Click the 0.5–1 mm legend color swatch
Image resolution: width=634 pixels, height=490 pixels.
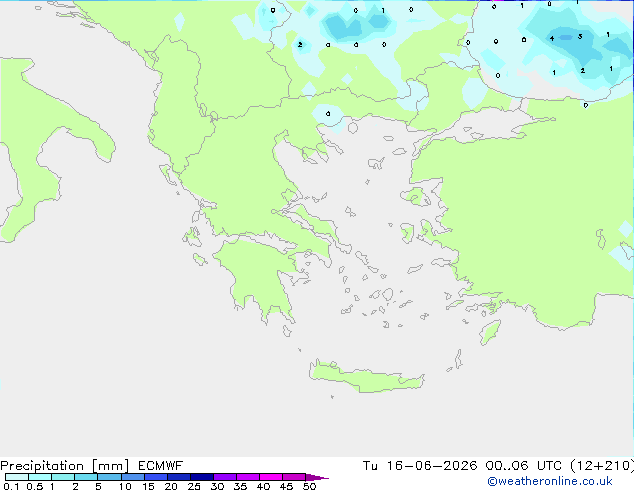click(40, 477)
